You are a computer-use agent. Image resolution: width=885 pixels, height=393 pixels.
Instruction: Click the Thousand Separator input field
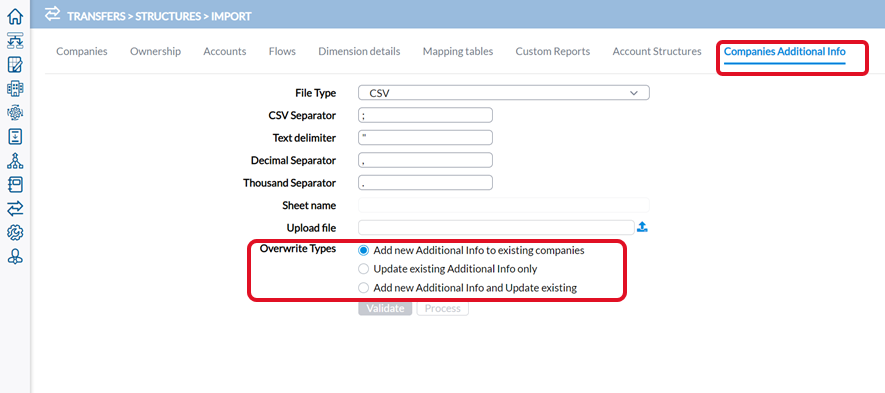[x=426, y=183]
